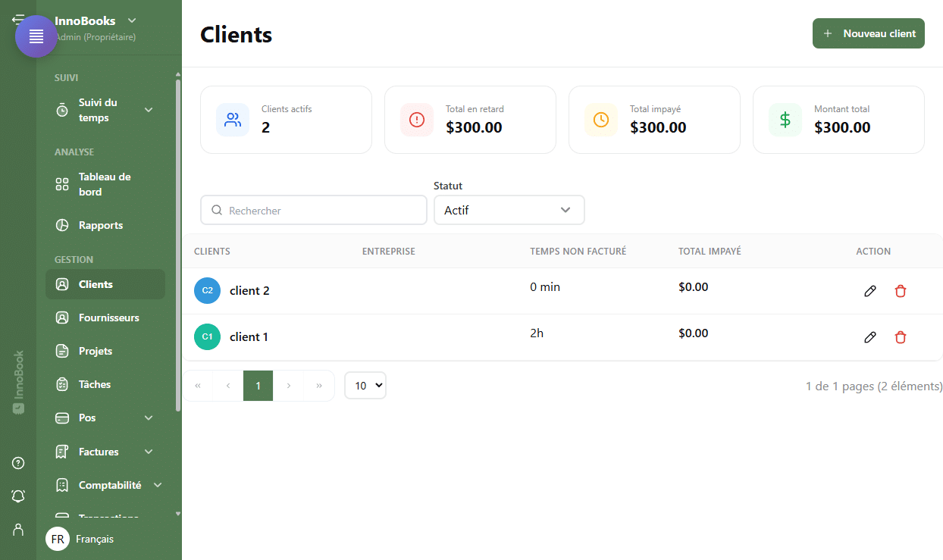
Task: Switch language via Français label
Action: tap(95, 539)
